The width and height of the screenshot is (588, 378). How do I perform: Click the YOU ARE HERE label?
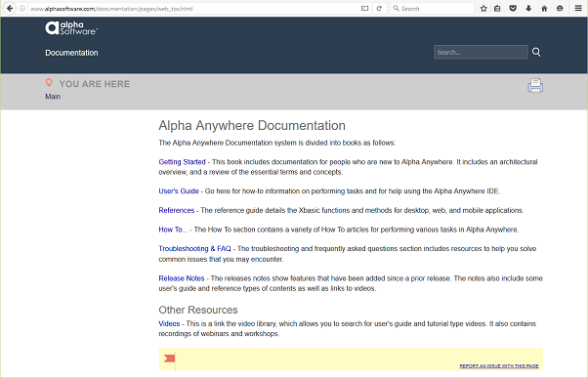(95, 84)
